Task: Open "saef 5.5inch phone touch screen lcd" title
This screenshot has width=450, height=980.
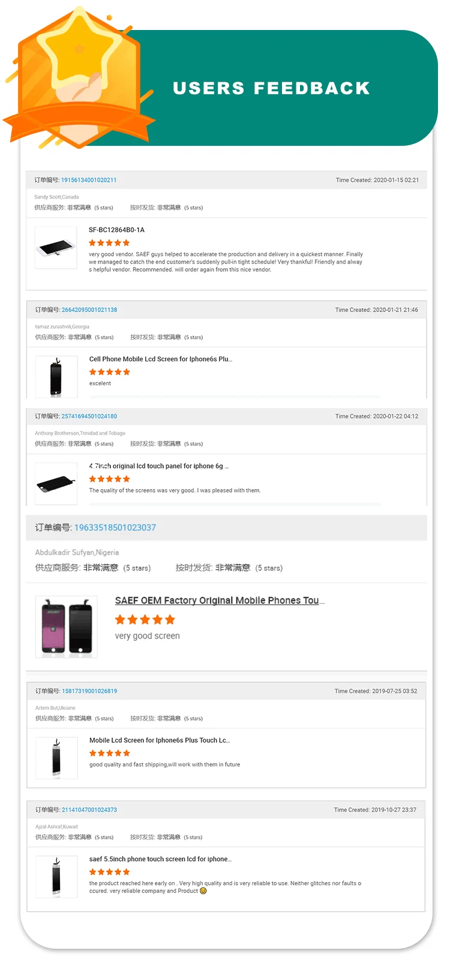Action: [160, 859]
